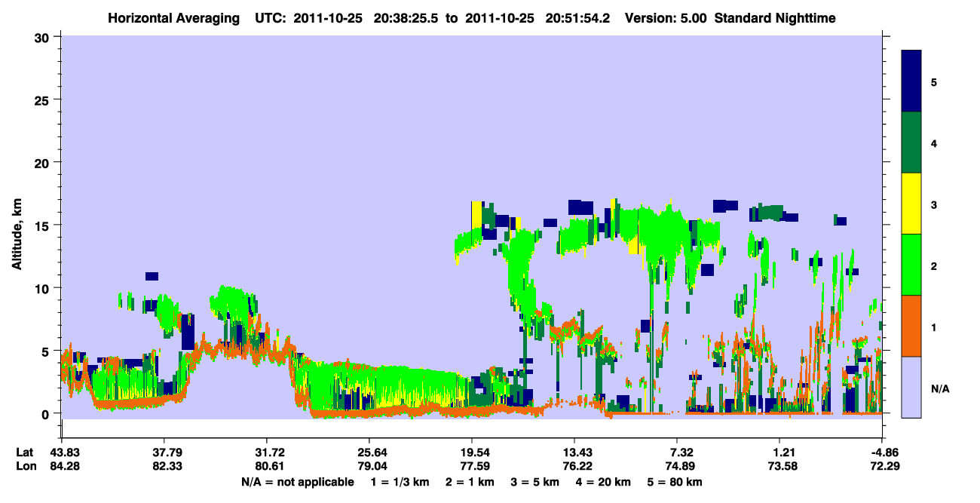Click the colorbar label '4'
The height and width of the screenshot is (503, 980).
point(933,143)
